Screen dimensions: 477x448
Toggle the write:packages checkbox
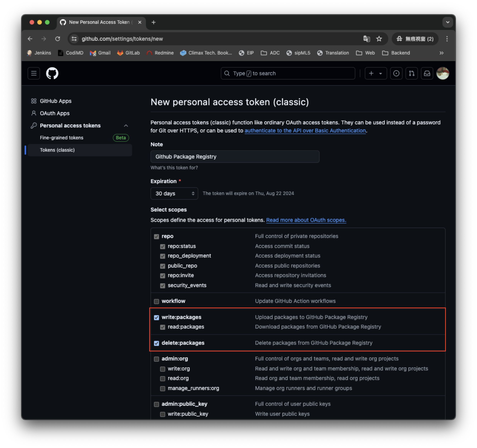pos(156,317)
